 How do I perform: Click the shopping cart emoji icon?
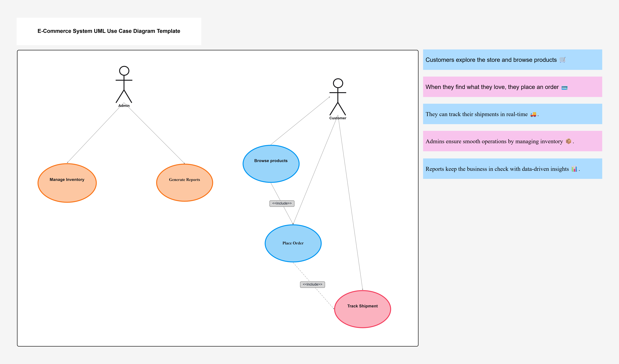563,60
